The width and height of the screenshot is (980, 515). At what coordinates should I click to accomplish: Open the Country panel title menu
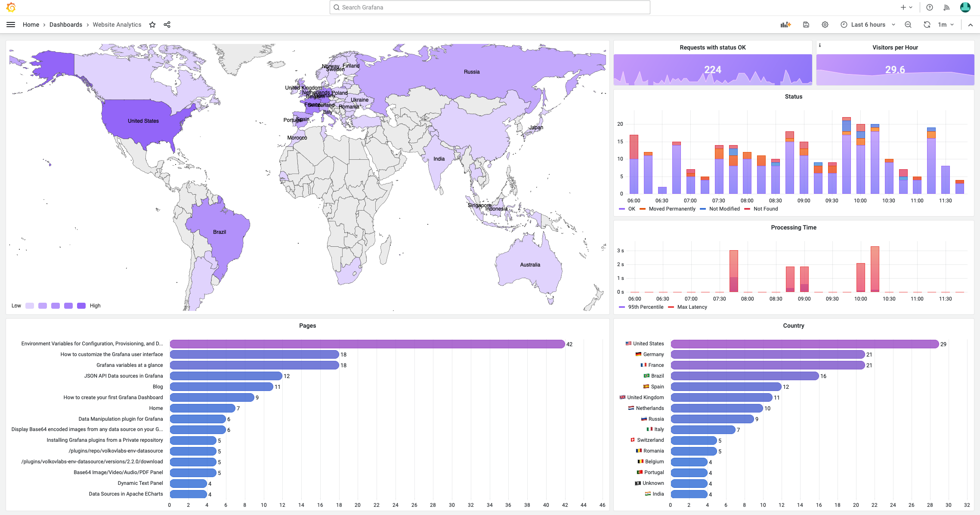(794, 326)
